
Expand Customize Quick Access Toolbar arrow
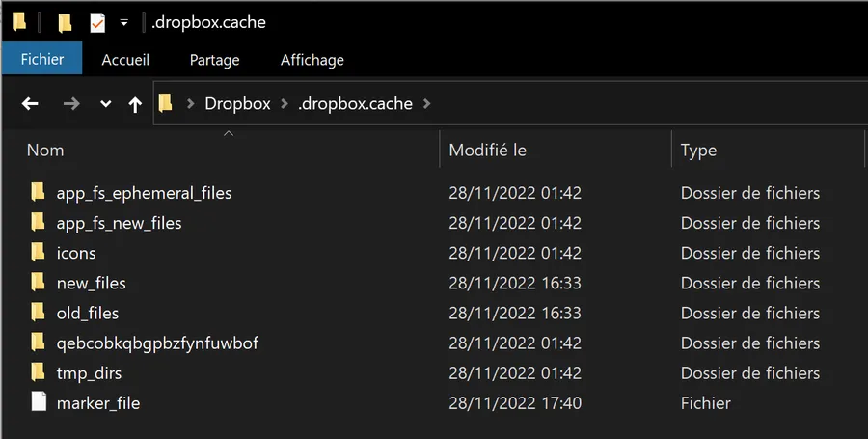124,23
